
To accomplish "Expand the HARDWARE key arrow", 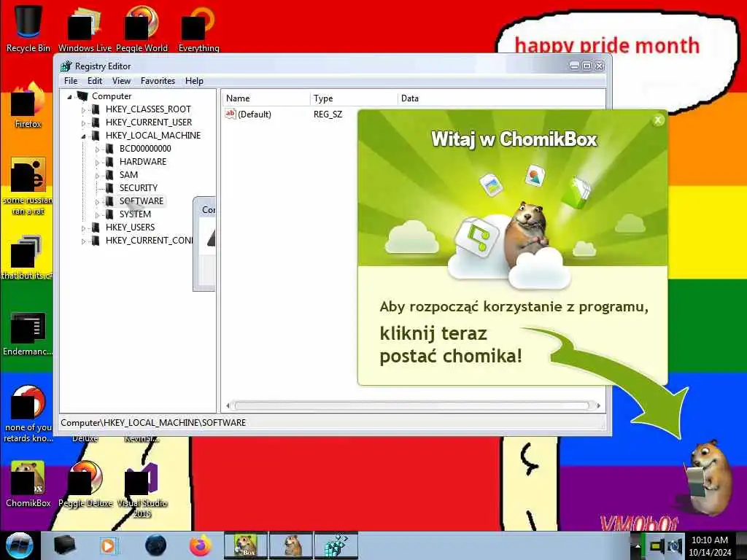I will [97, 163].
